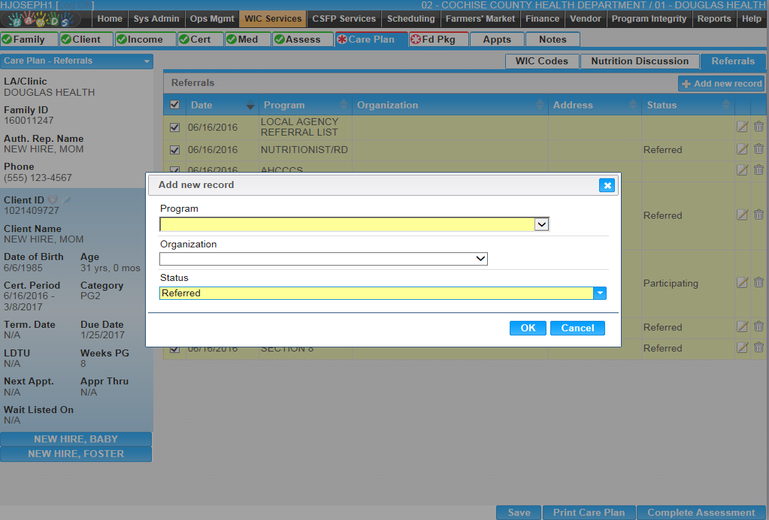Close the Add new record dialog
Screen dimensions: 769x520
pos(606,185)
